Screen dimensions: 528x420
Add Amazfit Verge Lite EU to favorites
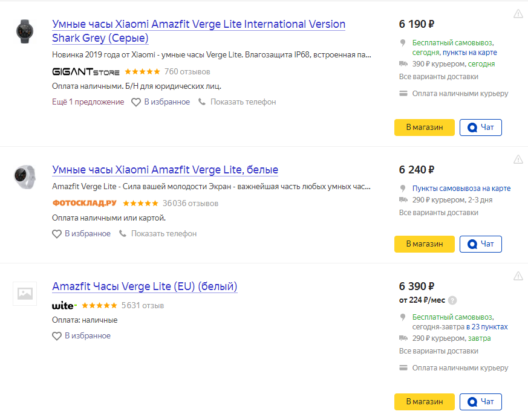(x=81, y=335)
